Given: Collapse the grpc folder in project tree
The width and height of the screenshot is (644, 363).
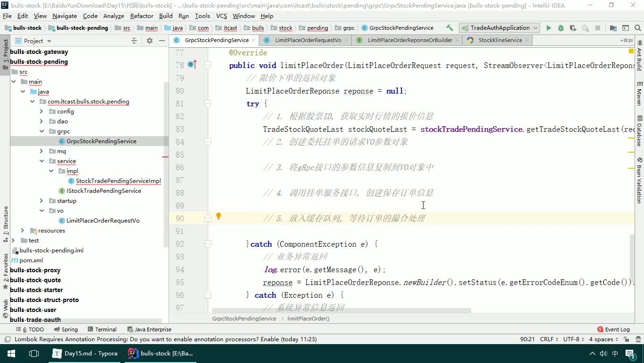Looking at the screenshot, I should tap(42, 131).
